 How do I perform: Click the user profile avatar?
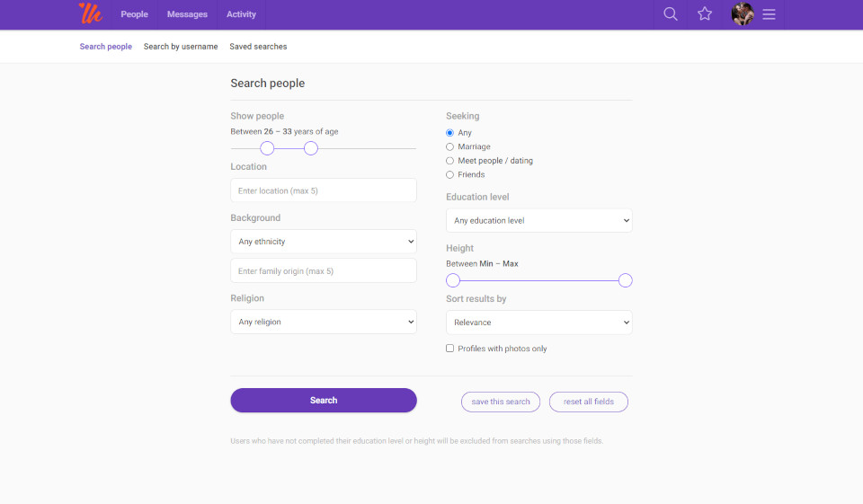742,14
